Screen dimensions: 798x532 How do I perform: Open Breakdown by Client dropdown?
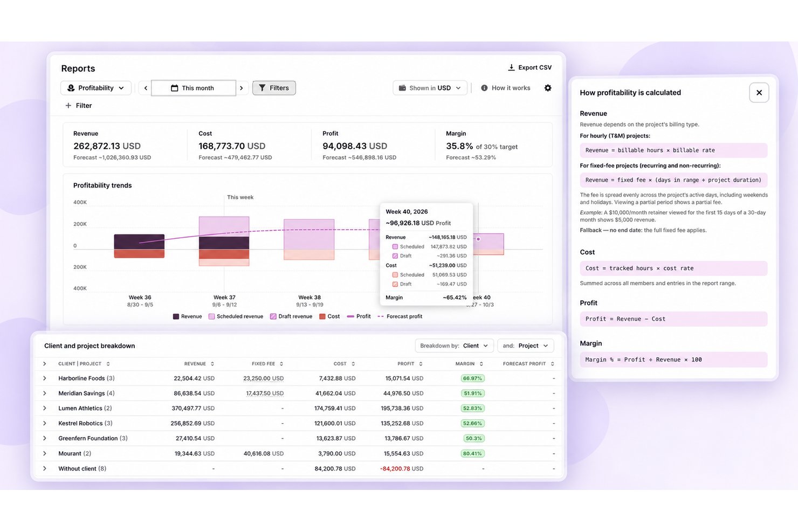(454, 346)
